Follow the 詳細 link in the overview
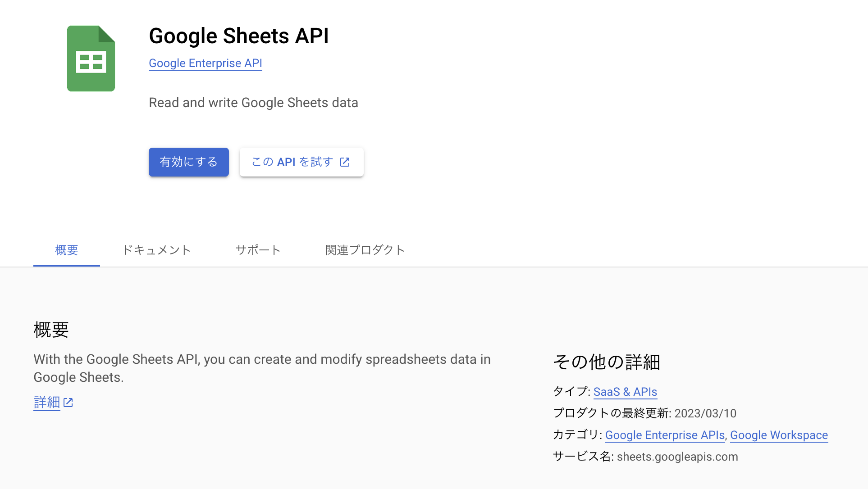 (46, 402)
